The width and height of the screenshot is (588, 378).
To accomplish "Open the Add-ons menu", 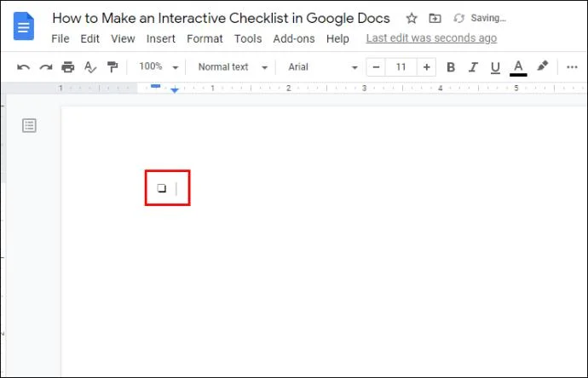I will click(294, 38).
